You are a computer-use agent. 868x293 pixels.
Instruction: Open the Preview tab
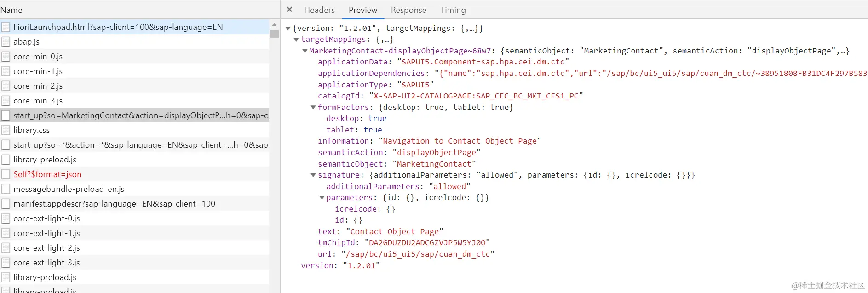[x=362, y=10]
